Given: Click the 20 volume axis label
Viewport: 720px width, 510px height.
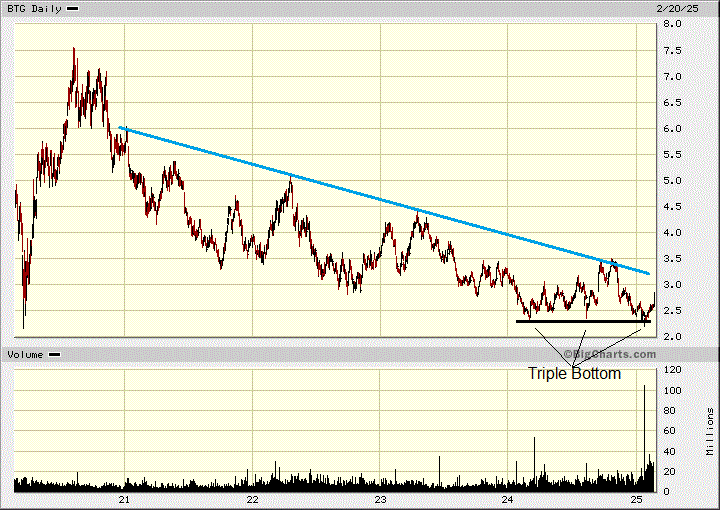Looking at the screenshot, I should [669, 471].
